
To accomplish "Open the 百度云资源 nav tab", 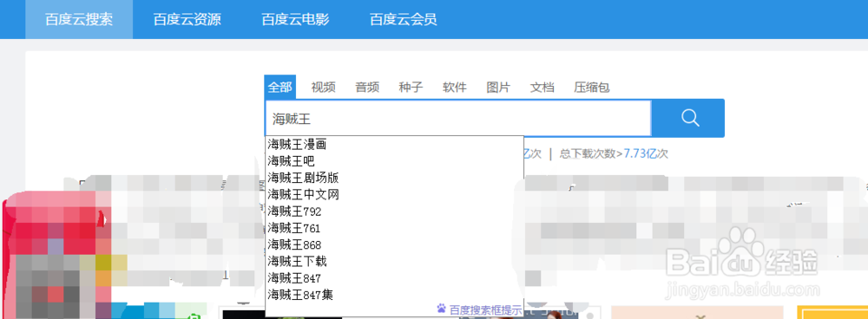I will click(187, 20).
